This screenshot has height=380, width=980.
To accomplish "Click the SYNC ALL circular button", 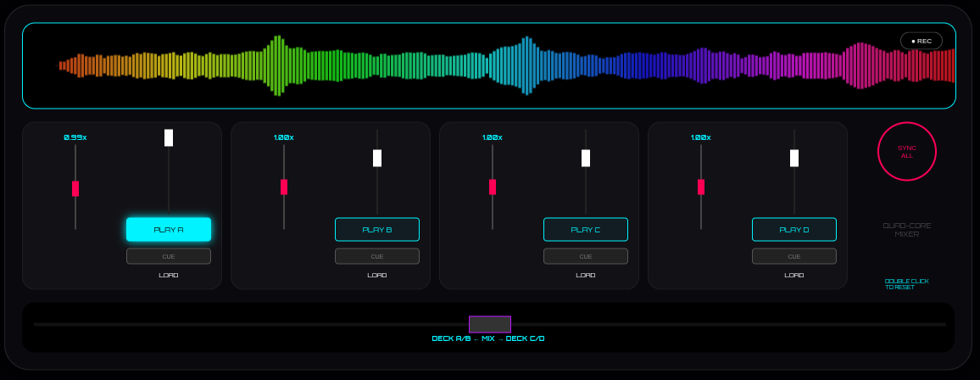I will (907, 151).
